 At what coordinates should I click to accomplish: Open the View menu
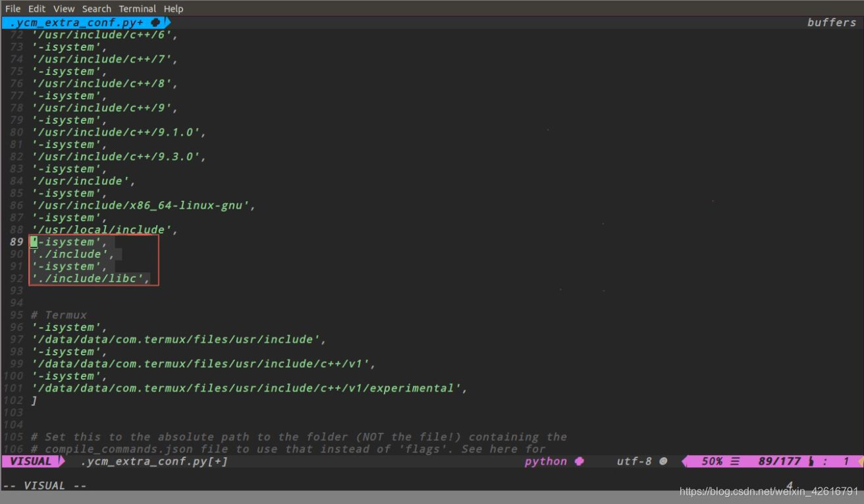pos(64,9)
